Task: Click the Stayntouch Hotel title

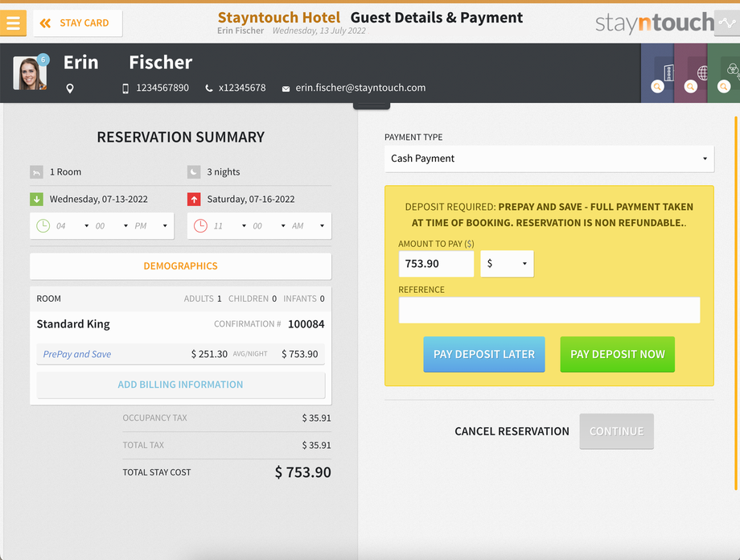Action: pyautogui.click(x=278, y=18)
